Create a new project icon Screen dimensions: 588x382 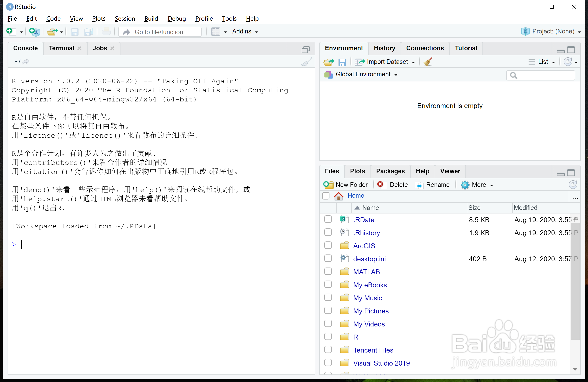pyautogui.click(x=34, y=32)
